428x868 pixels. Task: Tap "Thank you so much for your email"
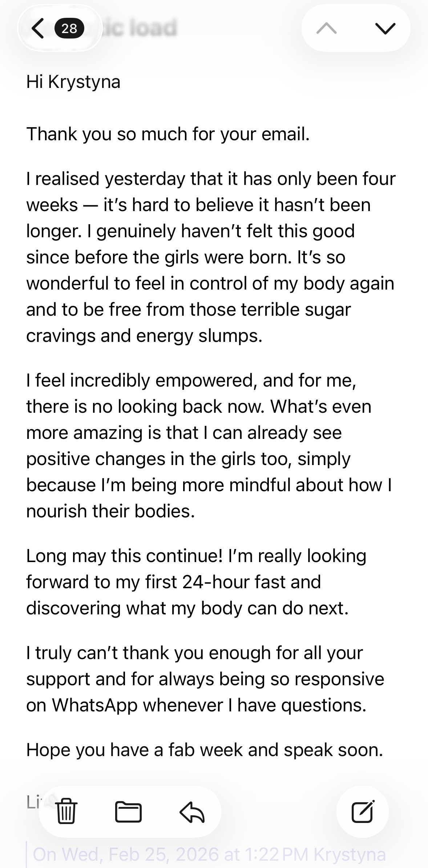click(x=168, y=134)
